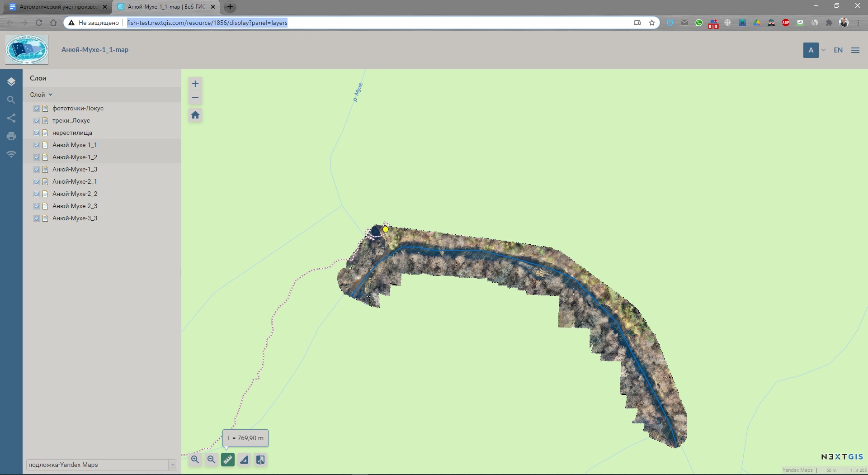Toggle visibility of Анюй-Мухе-2_1 layer

click(x=37, y=182)
